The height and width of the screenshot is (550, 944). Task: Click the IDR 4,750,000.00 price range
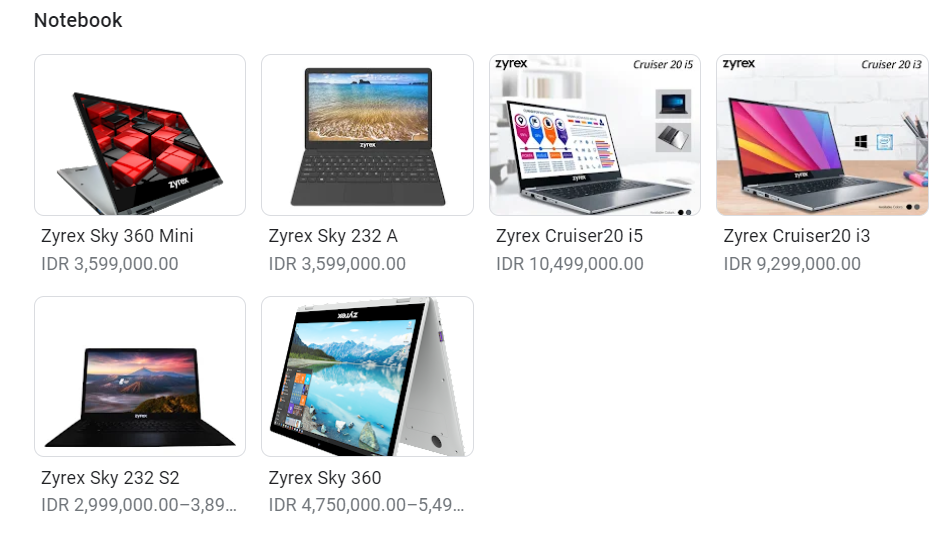(366, 505)
